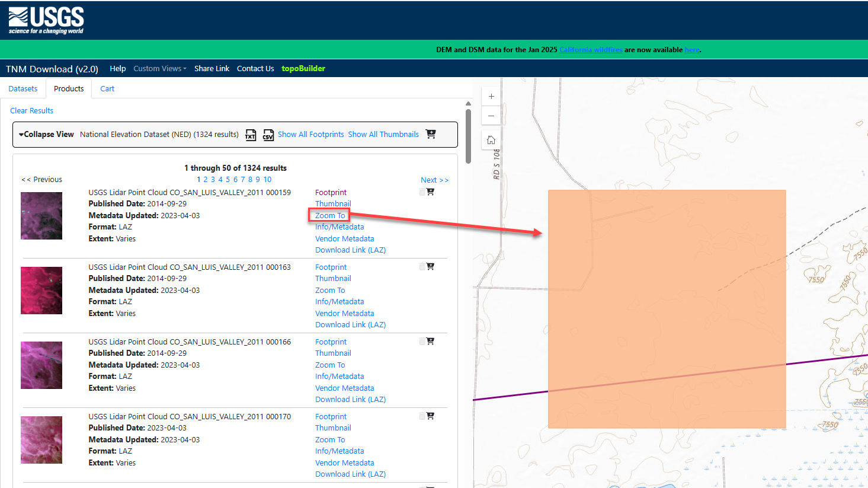Open the Help menu item
The image size is (868, 488).
(x=118, y=69)
